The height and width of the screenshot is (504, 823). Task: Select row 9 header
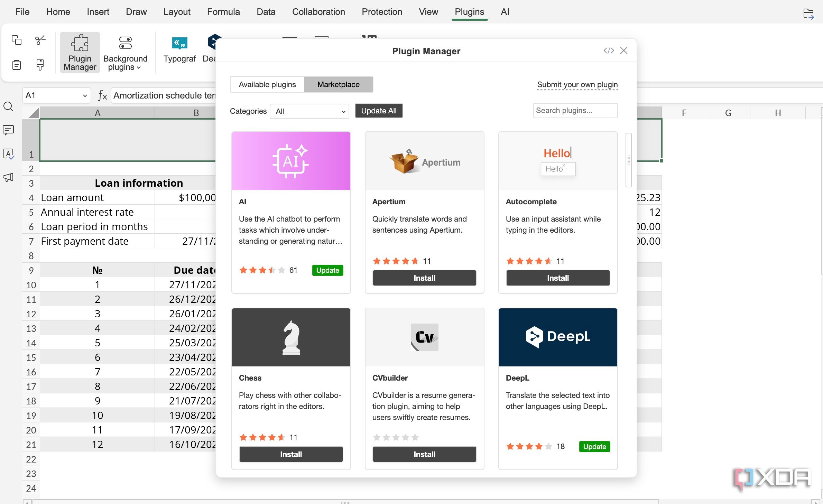(x=31, y=270)
